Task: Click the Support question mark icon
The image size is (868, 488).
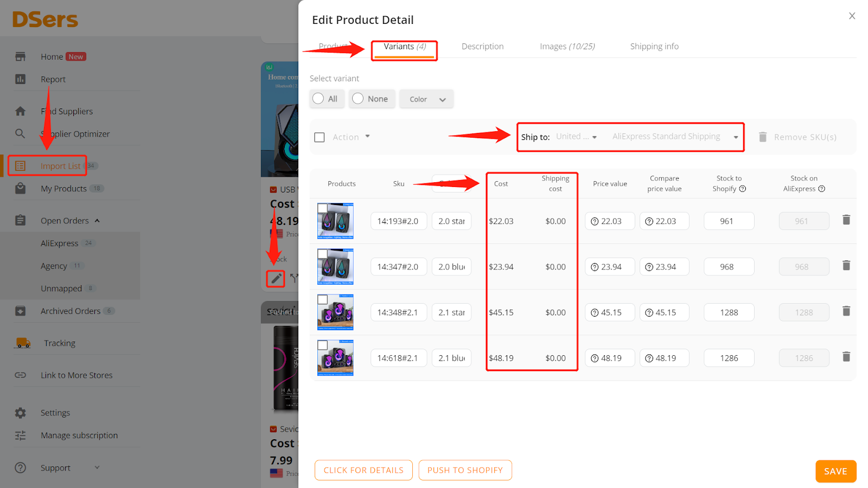Action: click(x=21, y=467)
